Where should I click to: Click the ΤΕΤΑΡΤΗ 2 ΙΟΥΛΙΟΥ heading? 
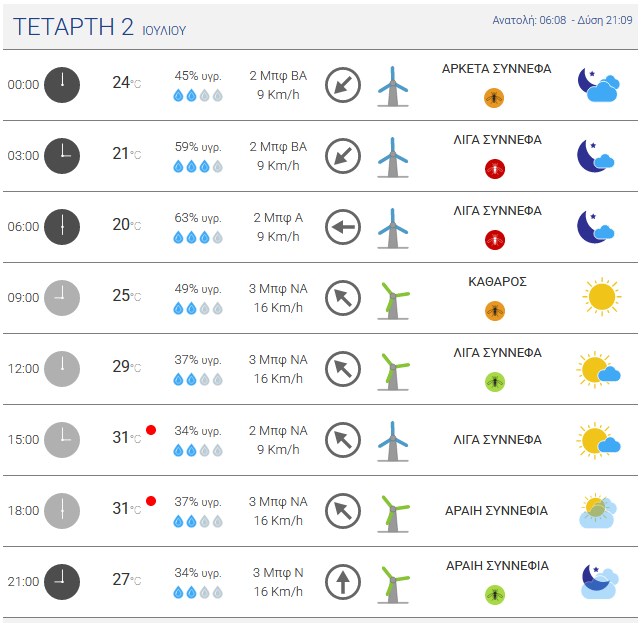99,27
